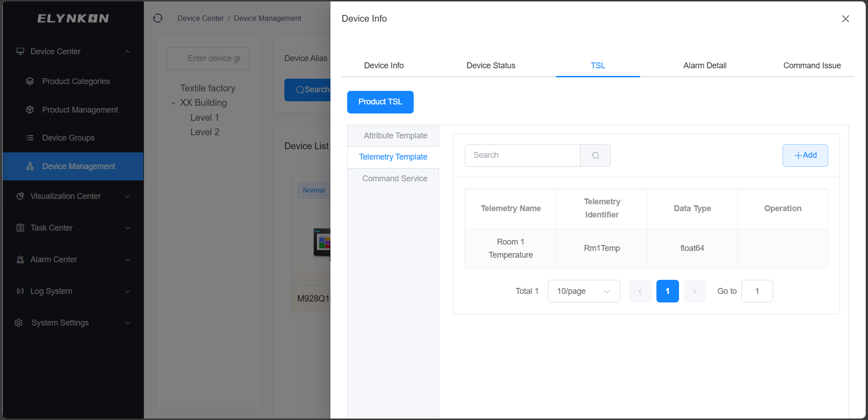This screenshot has height=420, width=868.
Task: Click the M928Q1 device name
Action: [314, 298]
